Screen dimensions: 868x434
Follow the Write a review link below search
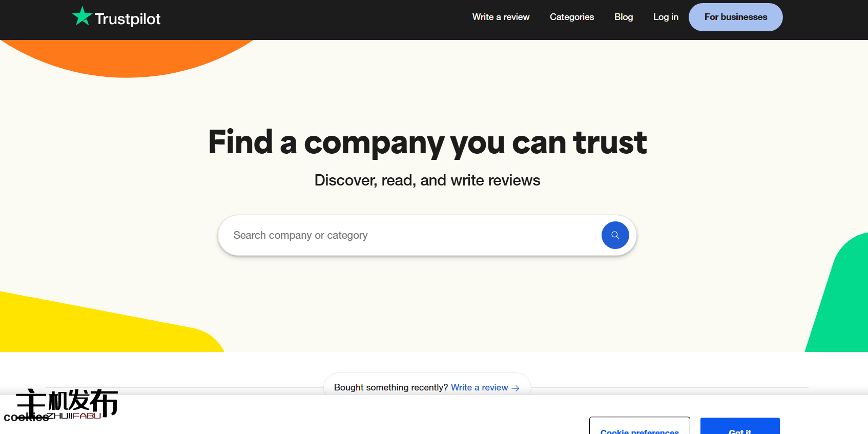coord(479,387)
